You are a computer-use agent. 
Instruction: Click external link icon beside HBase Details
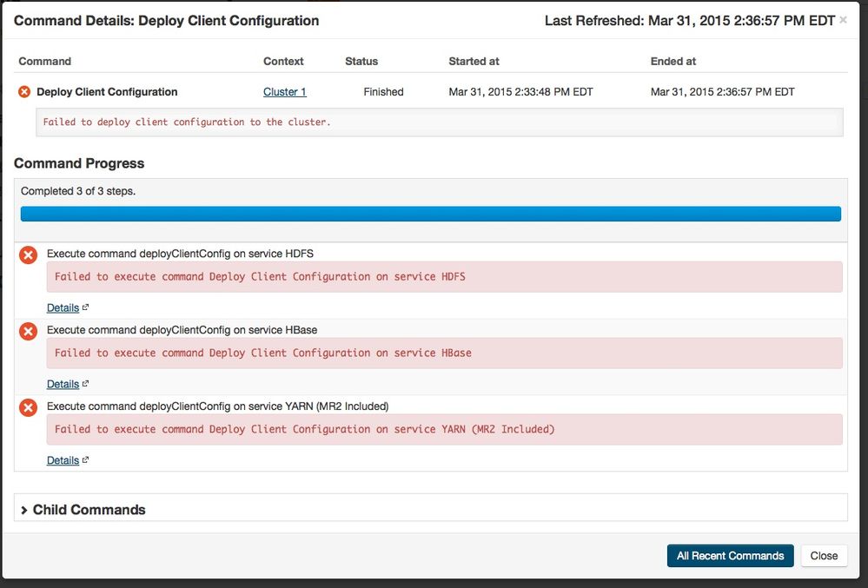(x=85, y=384)
